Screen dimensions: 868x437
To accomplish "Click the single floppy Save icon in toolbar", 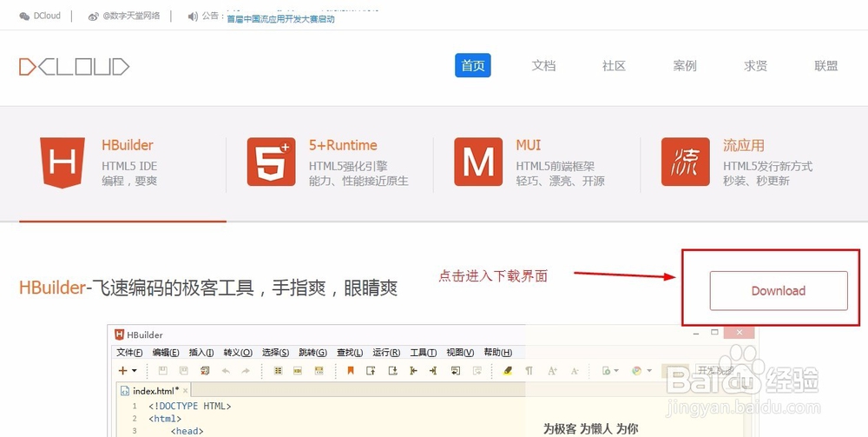I will pos(163,370).
